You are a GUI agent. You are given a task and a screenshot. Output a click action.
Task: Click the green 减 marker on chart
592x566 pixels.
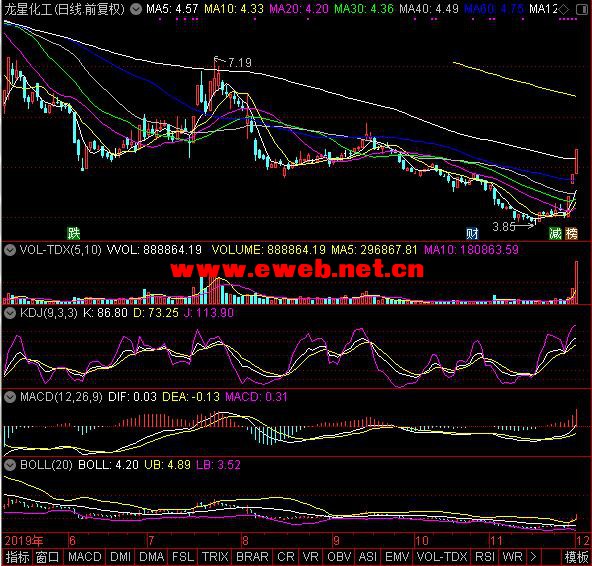[x=555, y=234]
